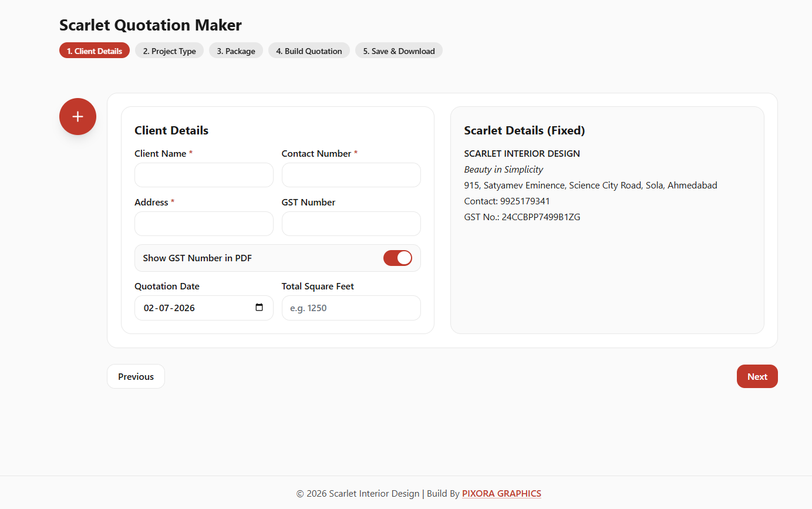Switch to 4. Build Quotation step
Screen dimensions: 812x509
(309, 50)
